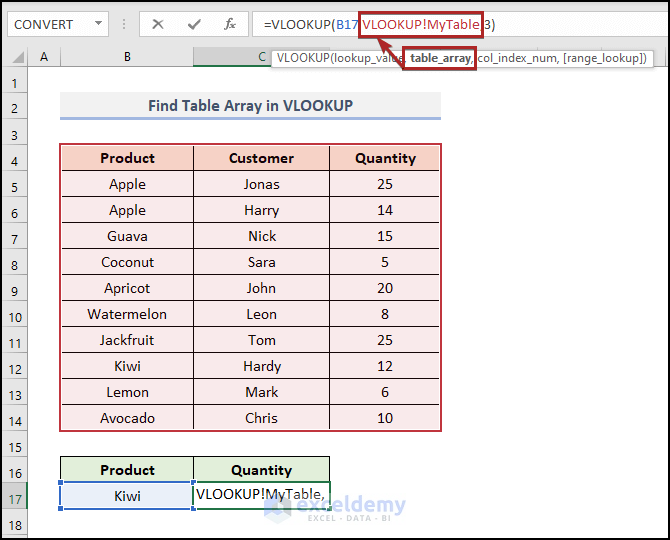
Task: Select column B header
Action: pyautogui.click(x=127, y=57)
